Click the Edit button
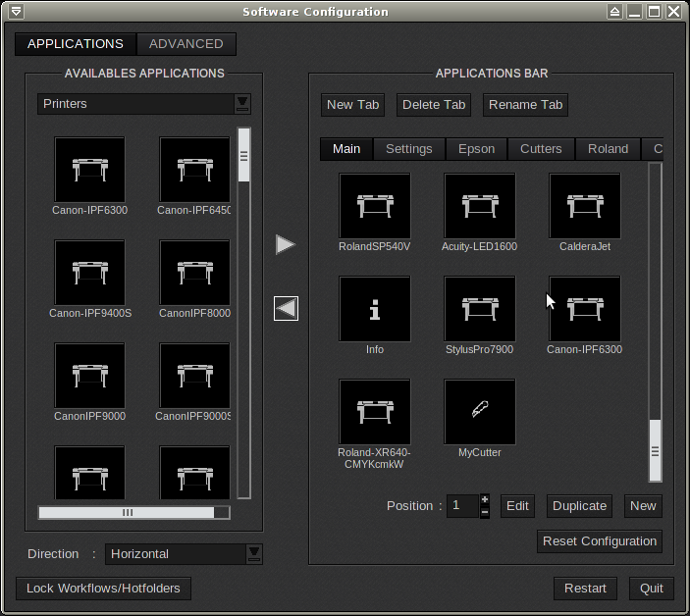The image size is (690, 616). pyautogui.click(x=517, y=506)
